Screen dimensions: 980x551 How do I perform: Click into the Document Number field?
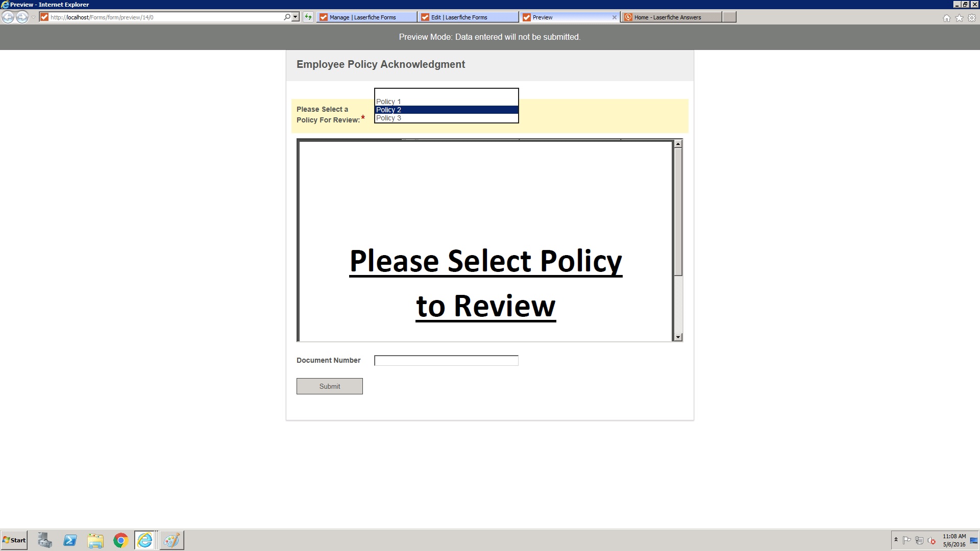446,361
